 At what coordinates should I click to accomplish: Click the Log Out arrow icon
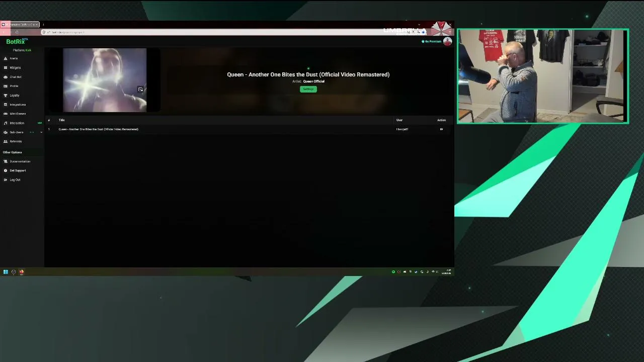point(6,179)
